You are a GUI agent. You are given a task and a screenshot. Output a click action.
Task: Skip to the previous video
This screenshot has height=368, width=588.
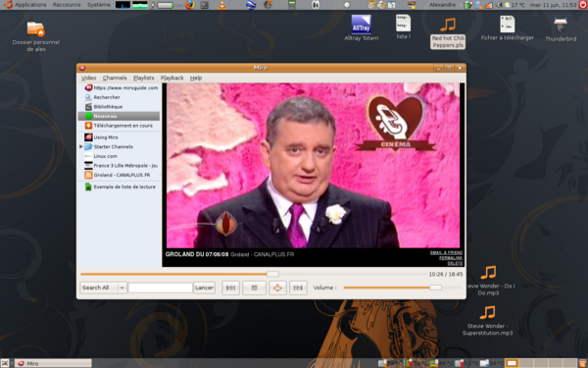pyautogui.click(x=230, y=288)
